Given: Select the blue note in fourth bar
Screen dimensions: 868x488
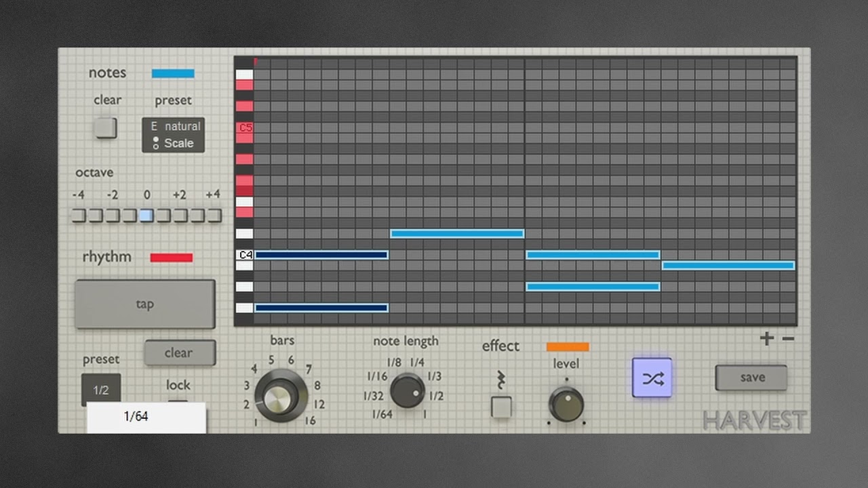Looking at the screenshot, I should click(728, 266).
